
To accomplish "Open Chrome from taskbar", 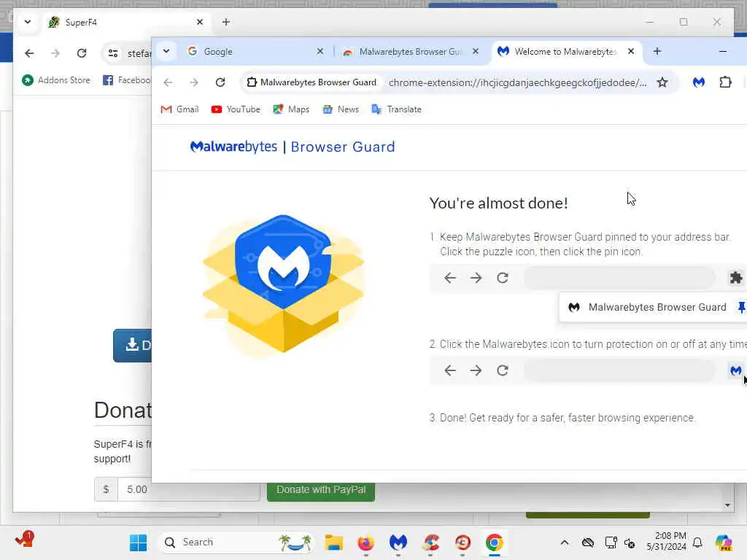I will [x=495, y=542].
